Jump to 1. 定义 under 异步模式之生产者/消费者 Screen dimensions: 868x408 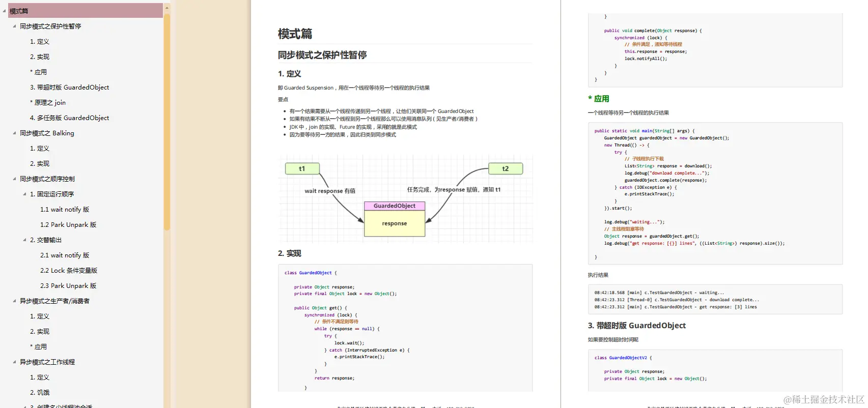coord(40,316)
